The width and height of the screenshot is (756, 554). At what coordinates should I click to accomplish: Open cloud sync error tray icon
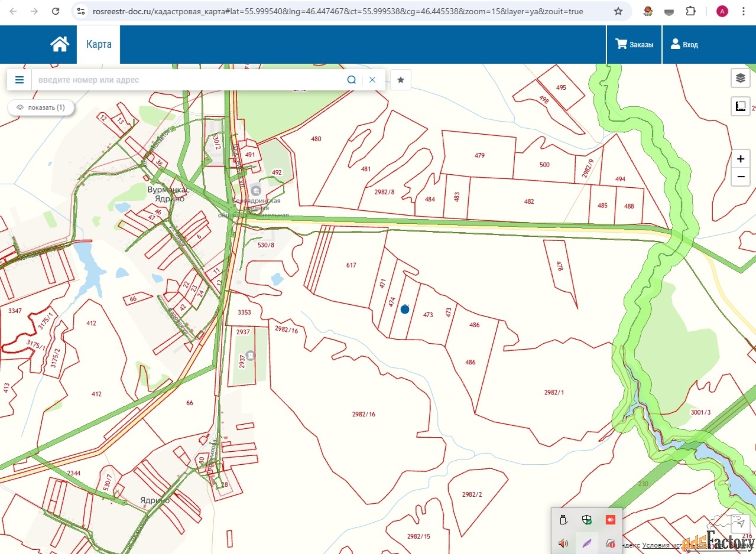click(610, 543)
